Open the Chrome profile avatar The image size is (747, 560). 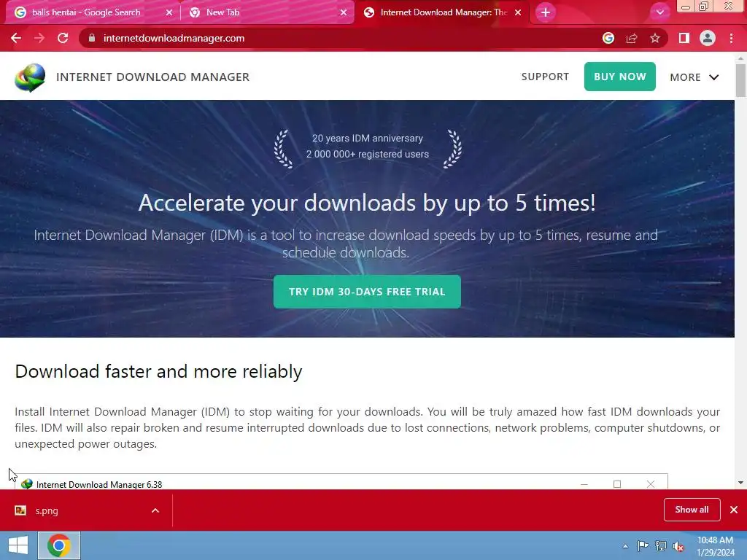708,38
